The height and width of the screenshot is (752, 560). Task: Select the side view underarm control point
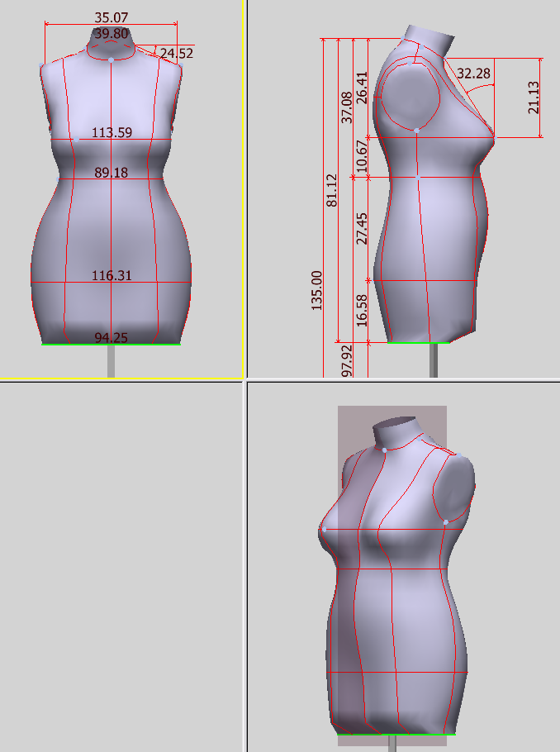[416, 131]
